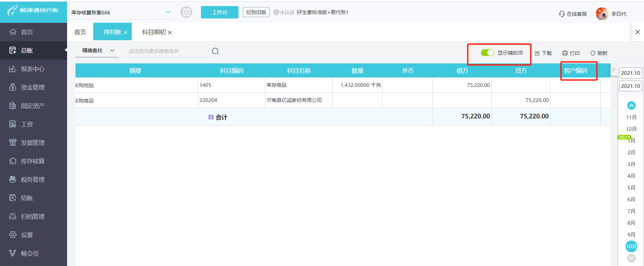Screen dimensions: 644x266
Task: Click the round document icon beside account selector
Action: (x=186, y=12)
